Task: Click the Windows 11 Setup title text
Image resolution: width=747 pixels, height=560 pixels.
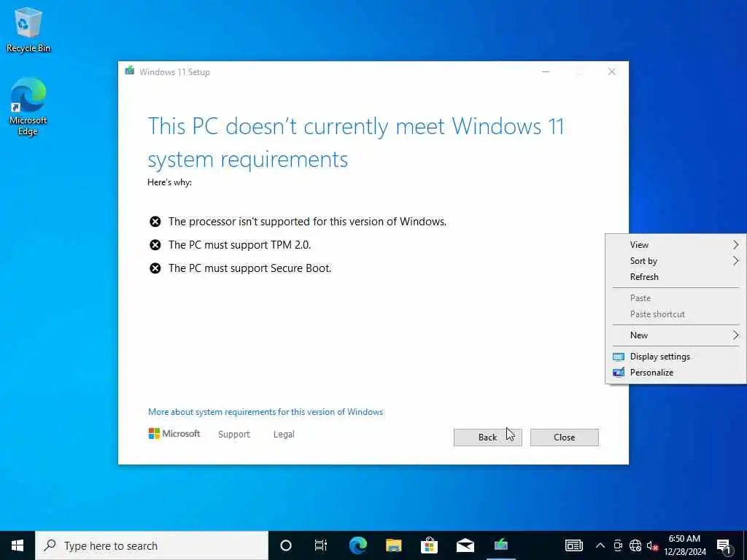Action: [174, 72]
